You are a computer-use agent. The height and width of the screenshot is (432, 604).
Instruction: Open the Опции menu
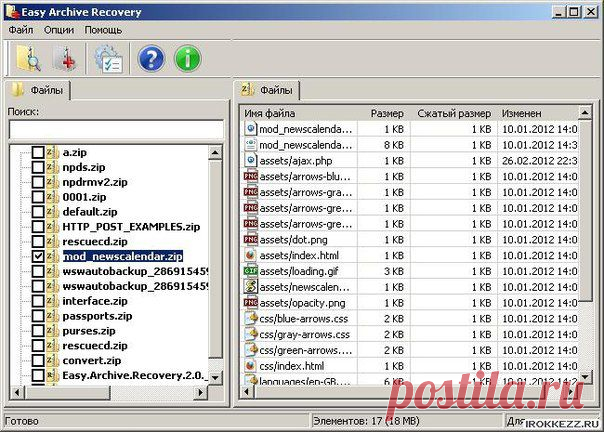point(59,30)
